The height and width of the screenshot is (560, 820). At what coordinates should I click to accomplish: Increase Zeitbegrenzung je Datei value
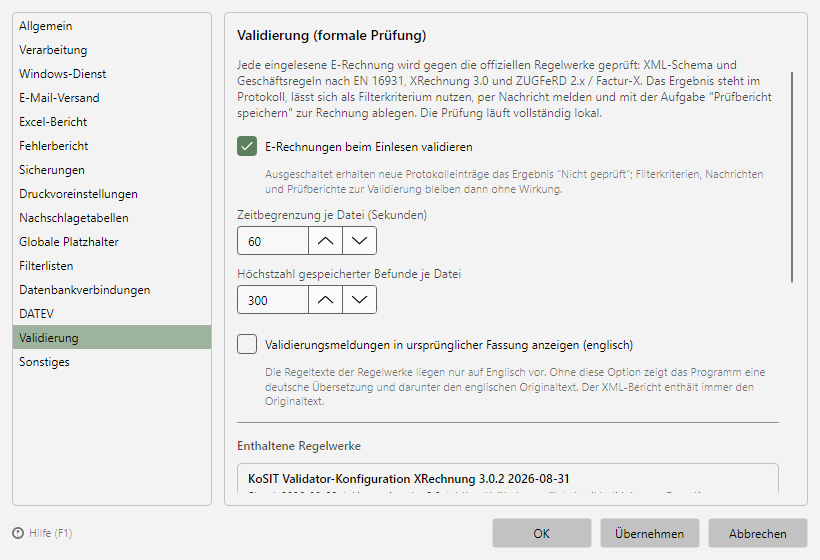pyautogui.click(x=325, y=241)
